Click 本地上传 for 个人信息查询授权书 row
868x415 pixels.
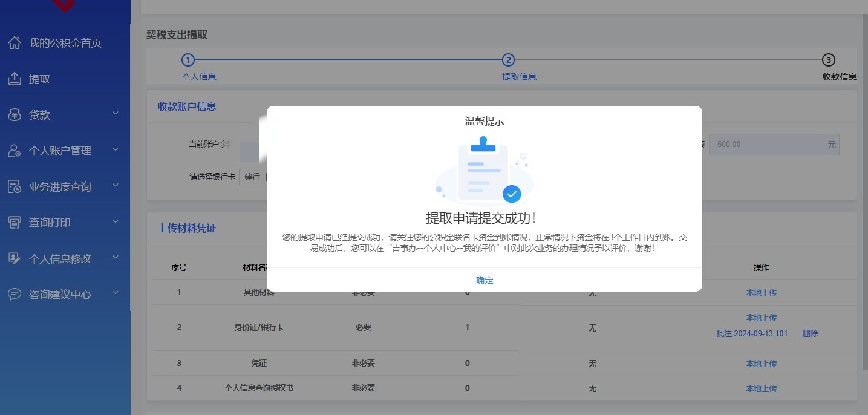click(761, 388)
